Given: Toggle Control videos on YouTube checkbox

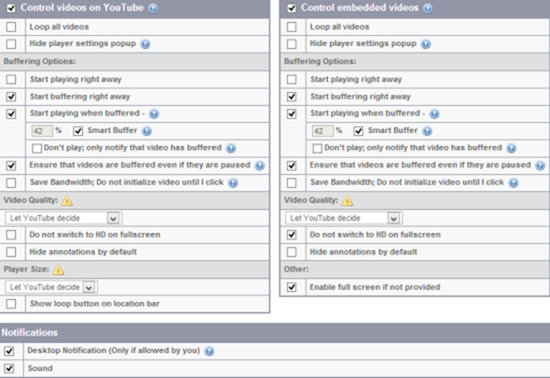Looking at the screenshot, I should (11, 8).
